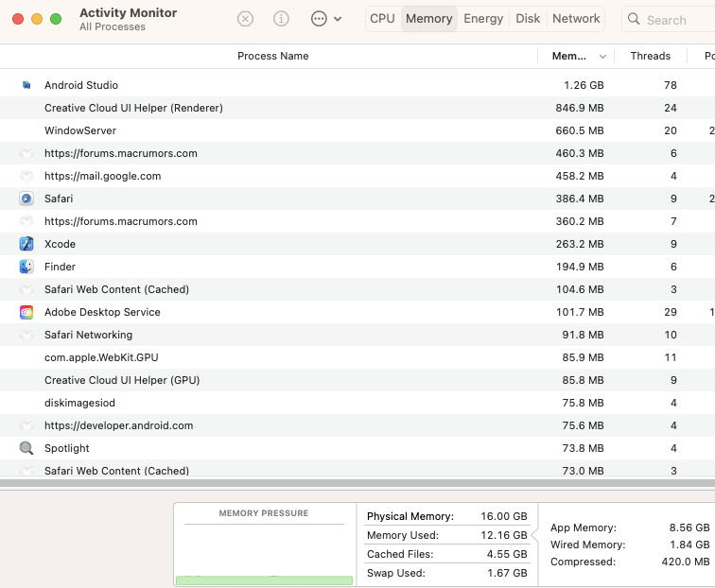Click the 29 threads value for Adobe Desktop Service
This screenshot has height=588, width=715.
[x=671, y=312]
